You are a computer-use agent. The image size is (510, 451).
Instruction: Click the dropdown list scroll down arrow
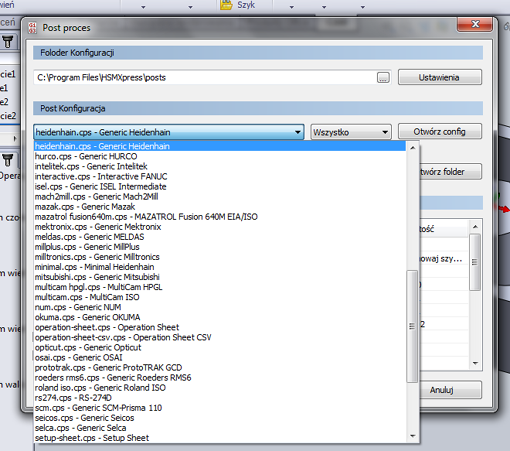coord(413,436)
